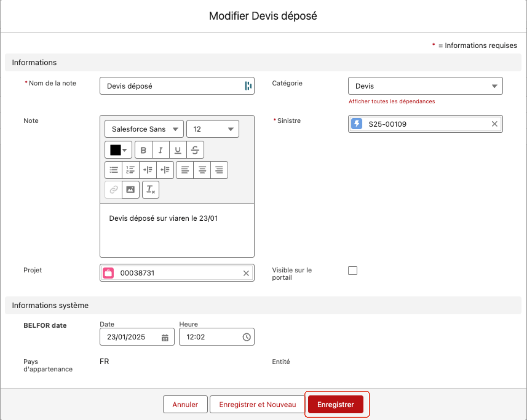Click the Entité label
Screen dimensions: 527x420
(281, 362)
